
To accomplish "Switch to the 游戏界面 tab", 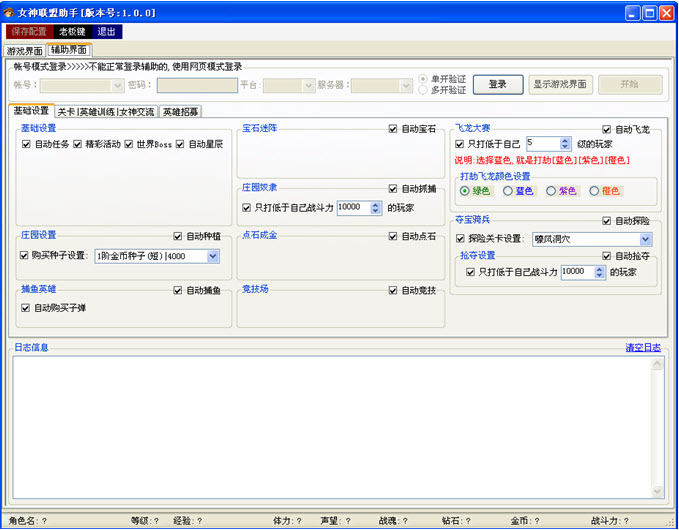I will tap(25, 50).
